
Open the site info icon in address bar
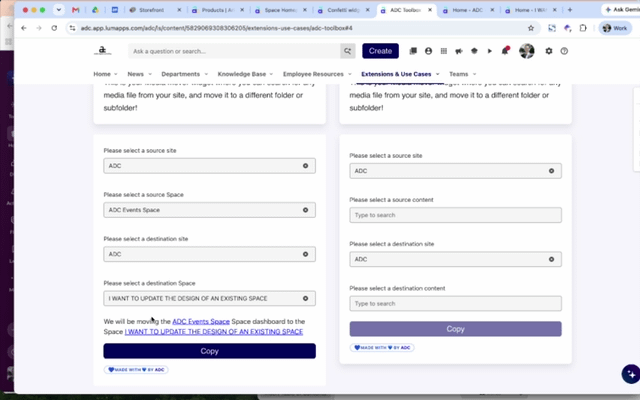(72, 28)
